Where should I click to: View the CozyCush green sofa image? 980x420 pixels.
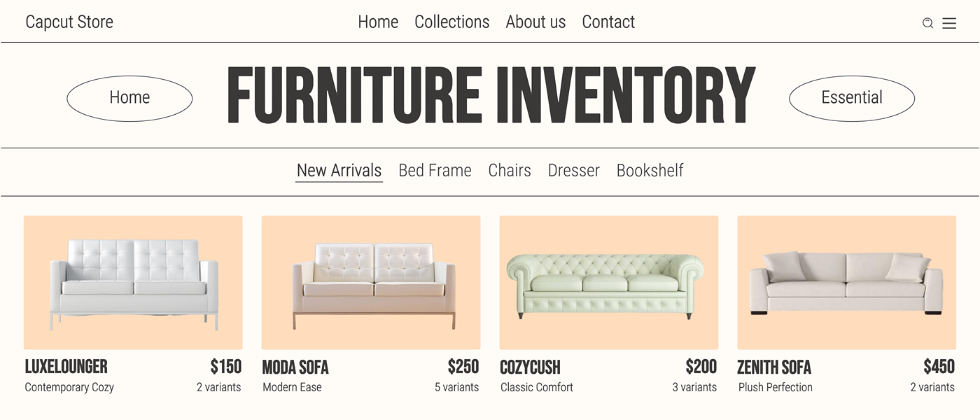tap(609, 282)
